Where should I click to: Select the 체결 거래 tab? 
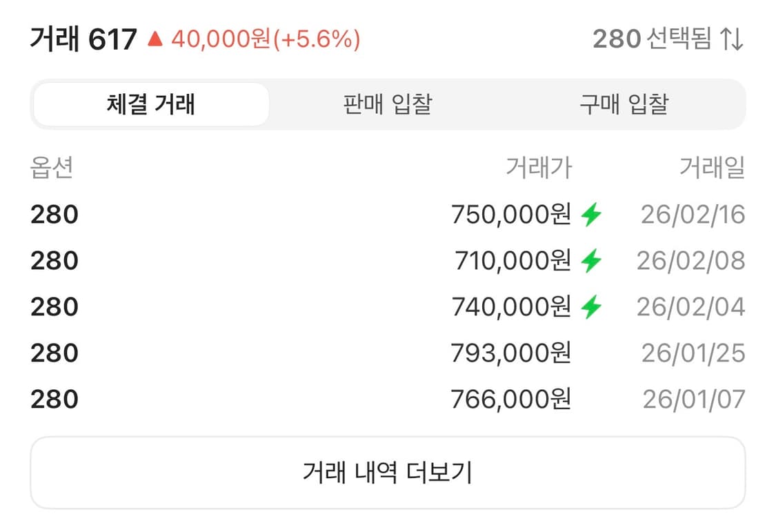coord(150,104)
